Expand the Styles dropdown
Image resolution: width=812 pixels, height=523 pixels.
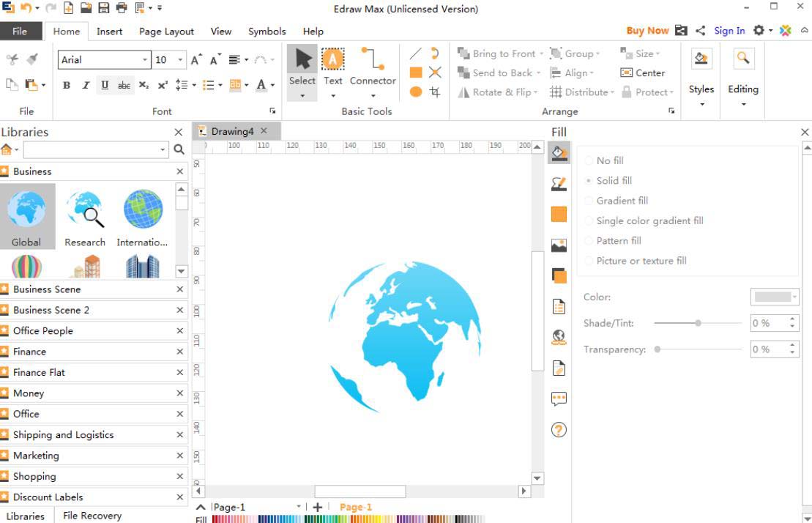[701, 104]
